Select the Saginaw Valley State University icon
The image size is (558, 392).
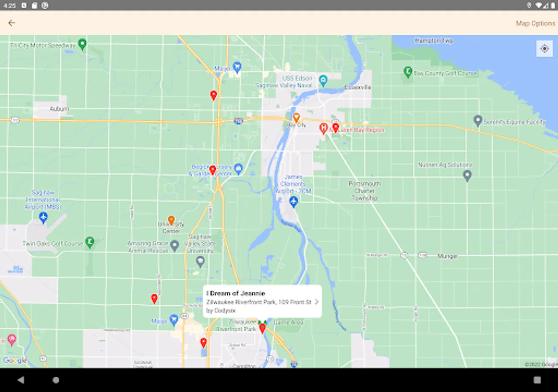[x=201, y=262]
